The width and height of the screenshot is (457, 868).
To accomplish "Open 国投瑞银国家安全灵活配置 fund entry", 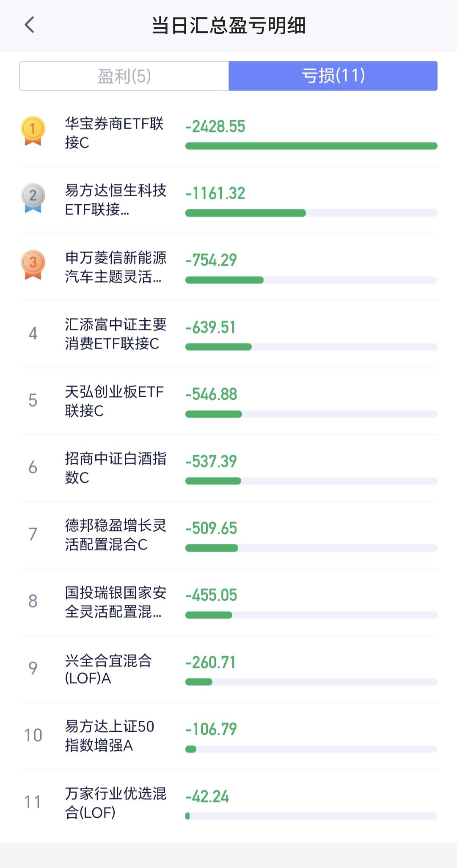I will pyautogui.click(x=228, y=602).
